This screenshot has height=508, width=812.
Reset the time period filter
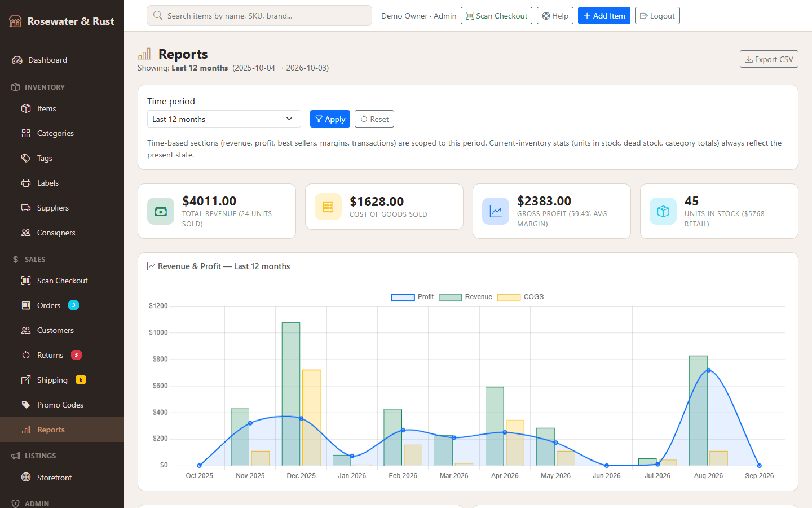(374, 119)
